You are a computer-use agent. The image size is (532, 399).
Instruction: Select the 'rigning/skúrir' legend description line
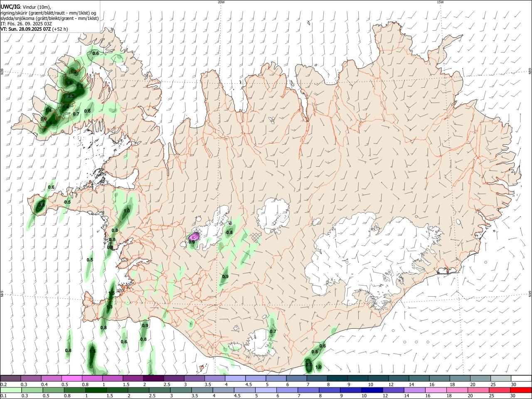click(x=48, y=13)
